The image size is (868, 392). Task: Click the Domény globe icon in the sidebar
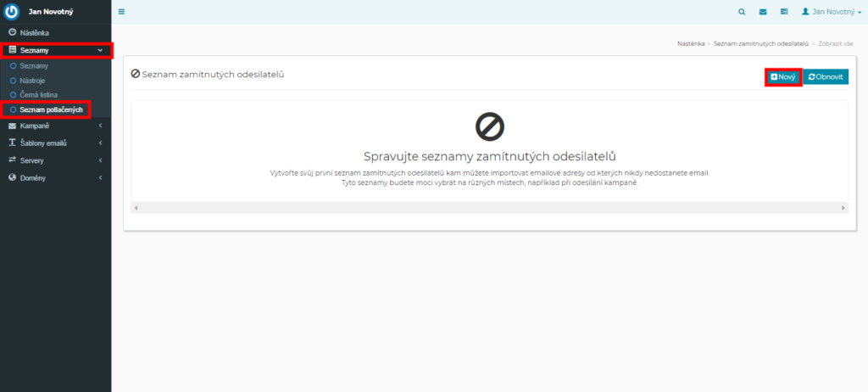point(12,177)
